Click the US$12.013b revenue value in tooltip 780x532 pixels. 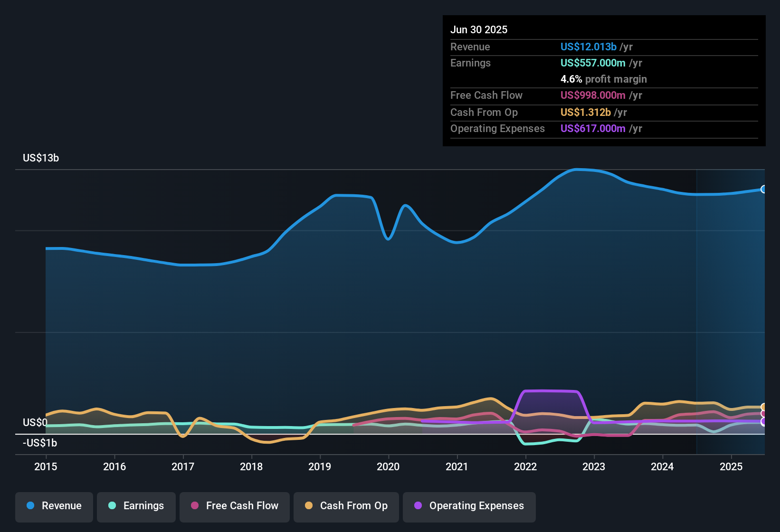(x=589, y=47)
